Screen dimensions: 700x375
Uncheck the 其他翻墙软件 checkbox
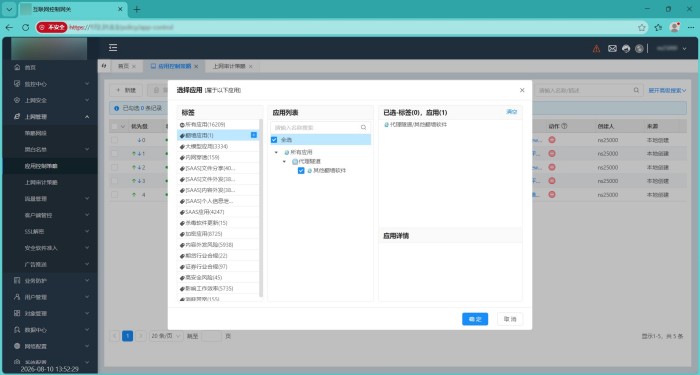(x=301, y=171)
